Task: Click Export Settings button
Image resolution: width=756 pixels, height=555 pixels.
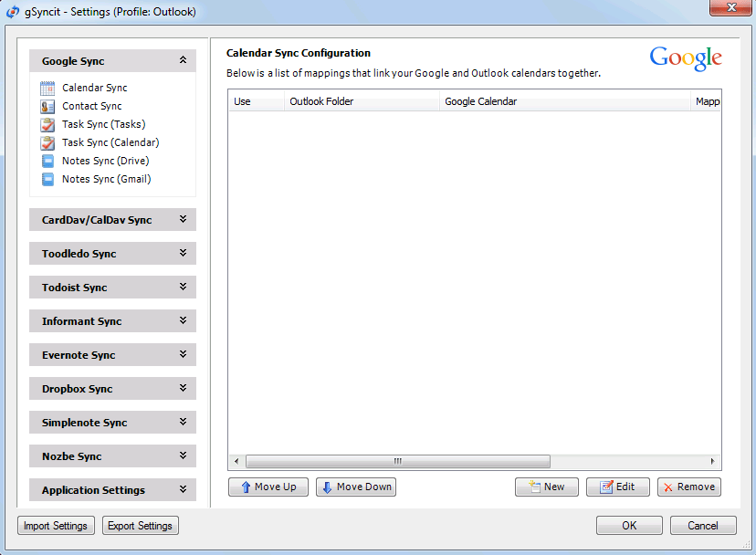Action: [x=141, y=526]
